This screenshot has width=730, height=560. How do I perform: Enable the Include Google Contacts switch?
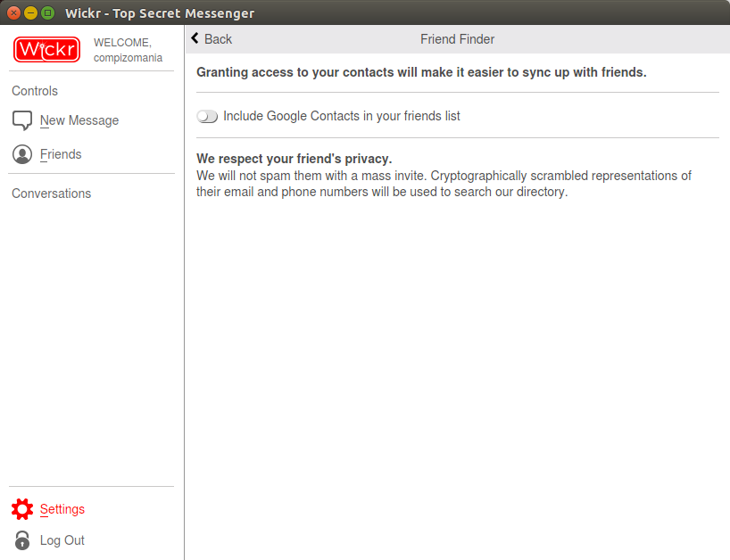pyautogui.click(x=207, y=117)
